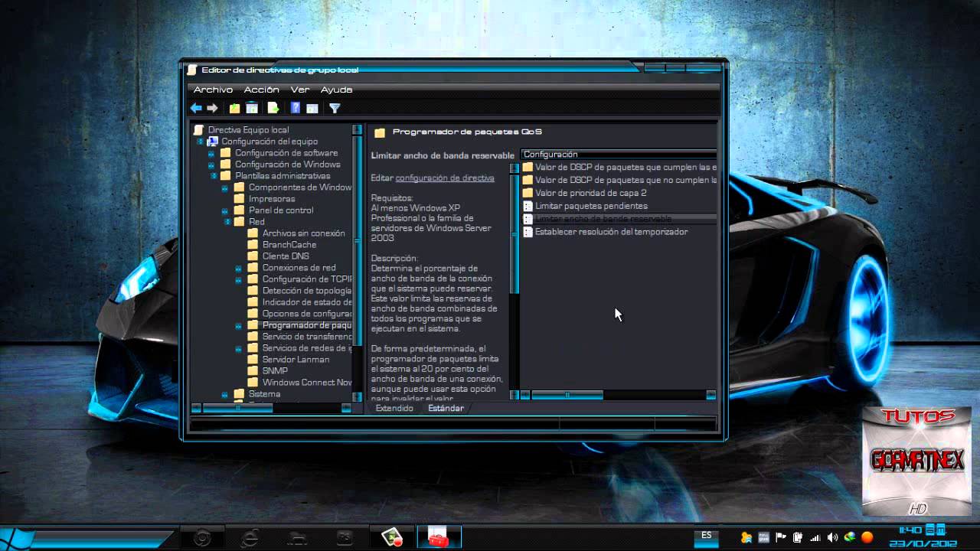Click the Configuración del equipo computer icon

213,142
